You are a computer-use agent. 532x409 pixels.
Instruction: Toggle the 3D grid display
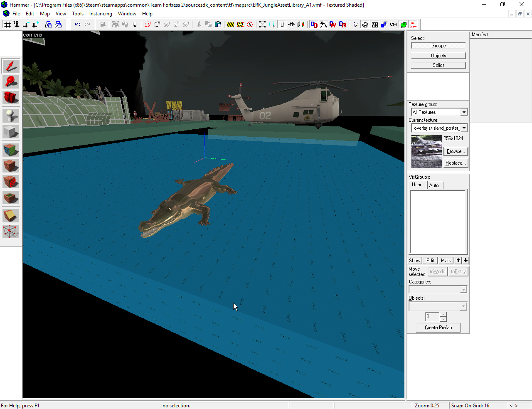click(x=16, y=25)
